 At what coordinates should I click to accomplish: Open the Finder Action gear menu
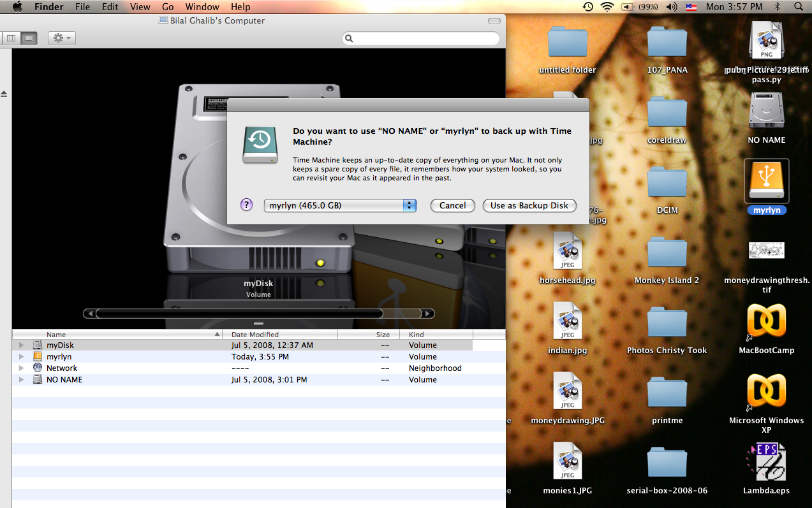point(61,38)
